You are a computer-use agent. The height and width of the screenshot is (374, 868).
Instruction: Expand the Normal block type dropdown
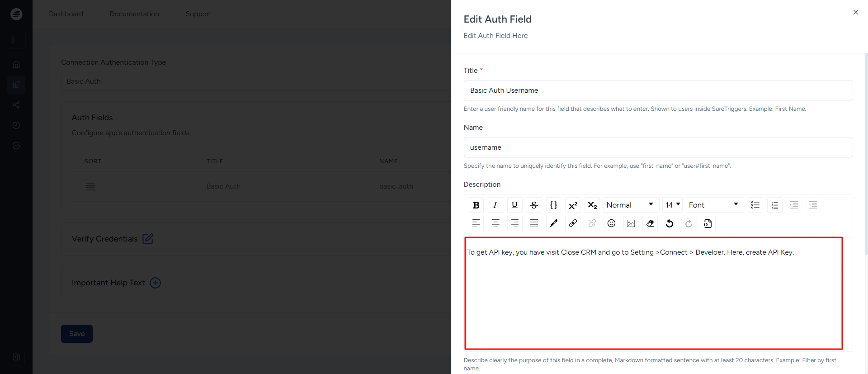[630, 205]
